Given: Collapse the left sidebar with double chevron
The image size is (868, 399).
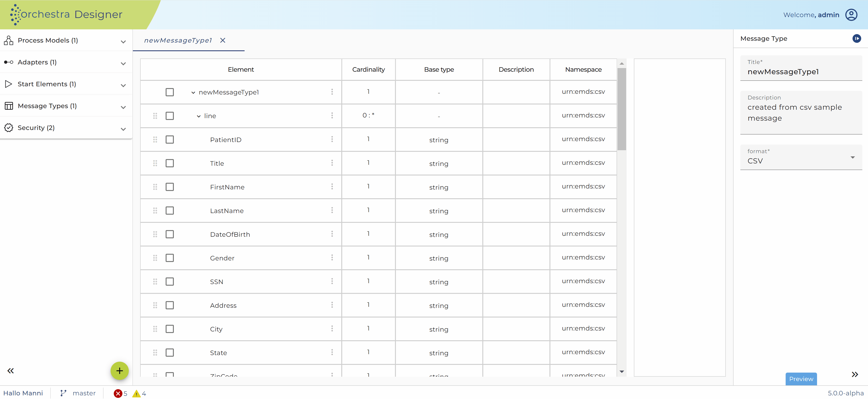Looking at the screenshot, I should pyautogui.click(x=11, y=371).
